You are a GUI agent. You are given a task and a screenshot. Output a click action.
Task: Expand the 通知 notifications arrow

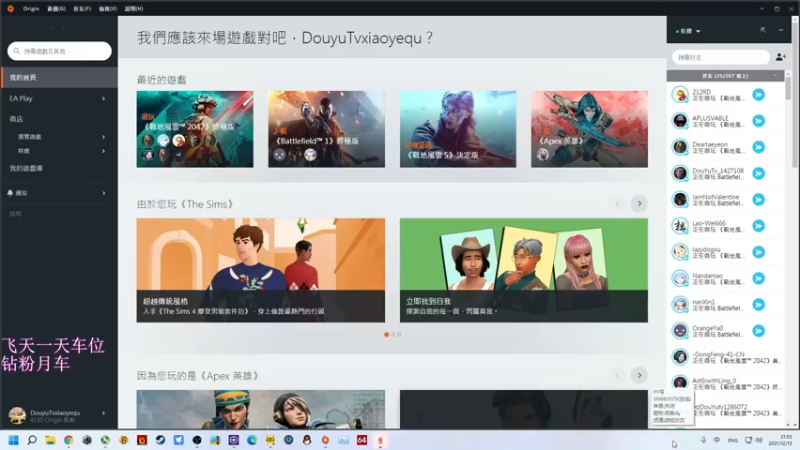pyautogui.click(x=104, y=193)
